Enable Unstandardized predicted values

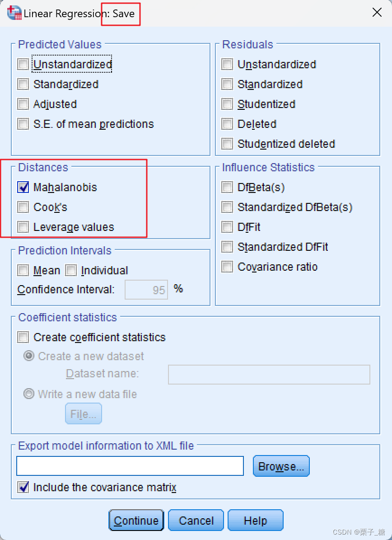point(23,64)
